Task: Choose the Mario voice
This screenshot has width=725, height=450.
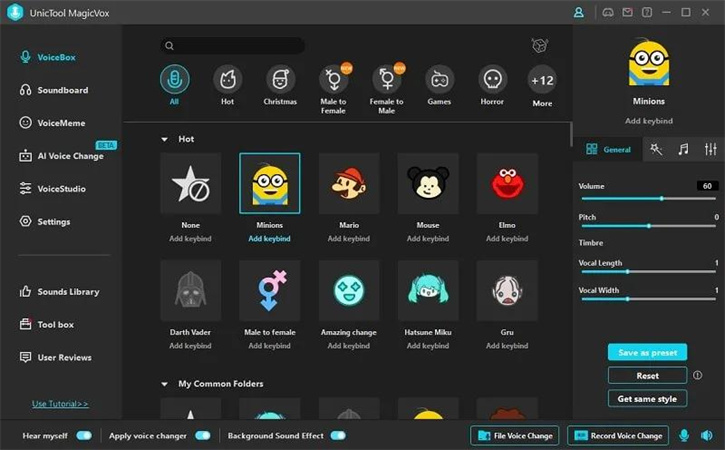Action: 349,184
